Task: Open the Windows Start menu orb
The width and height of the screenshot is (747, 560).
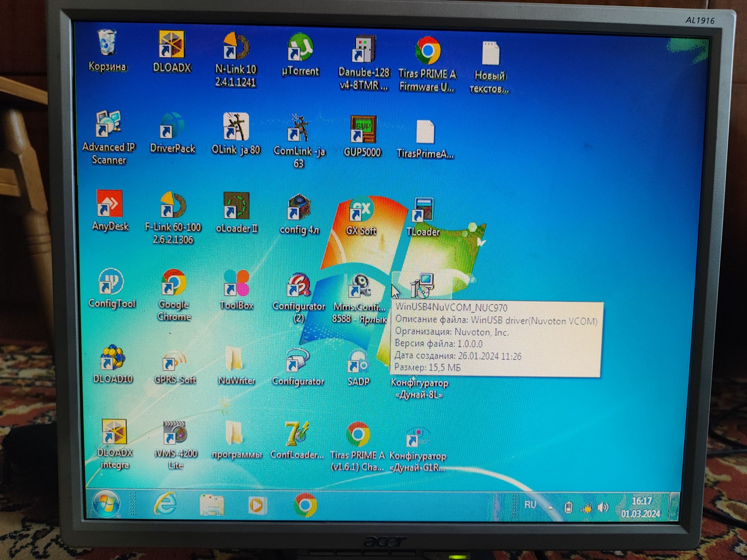Action: click(106, 504)
